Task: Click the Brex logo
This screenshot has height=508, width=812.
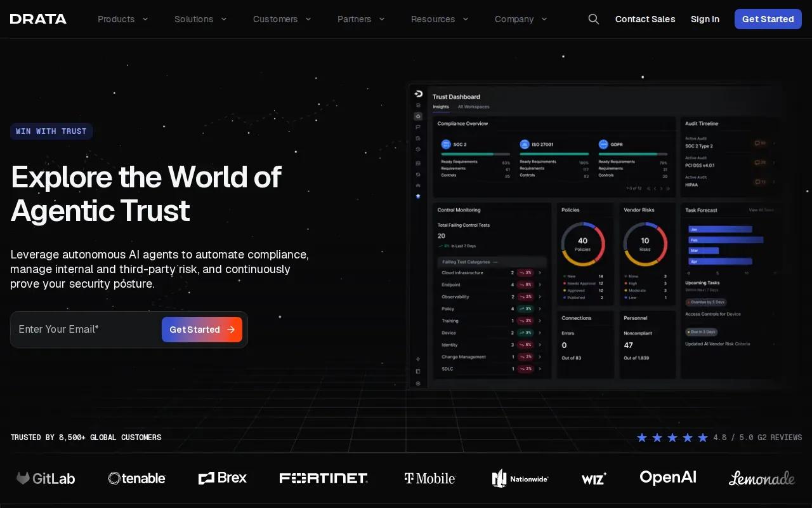Action: pyautogui.click(x=223, y=478)
